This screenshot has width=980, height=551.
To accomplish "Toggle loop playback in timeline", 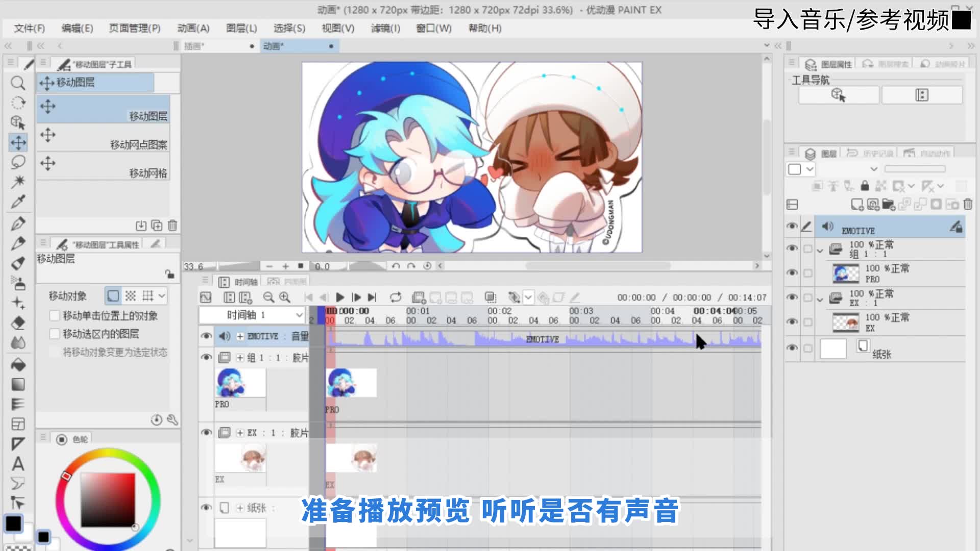I will coord(396,297).
